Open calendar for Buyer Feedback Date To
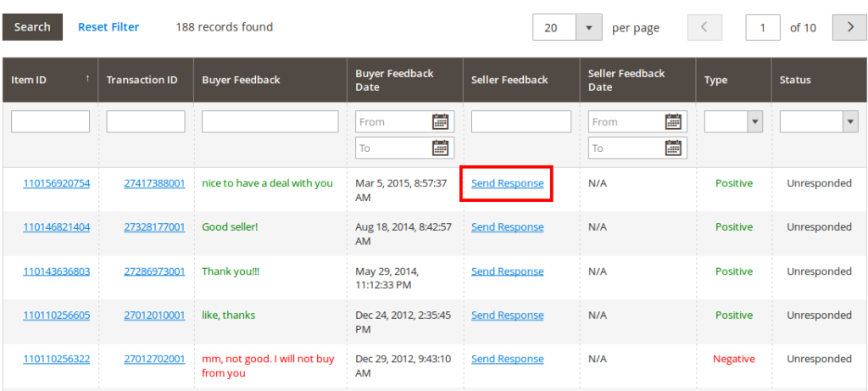Screen dimensions: 868x391 [x=440, y=148]
